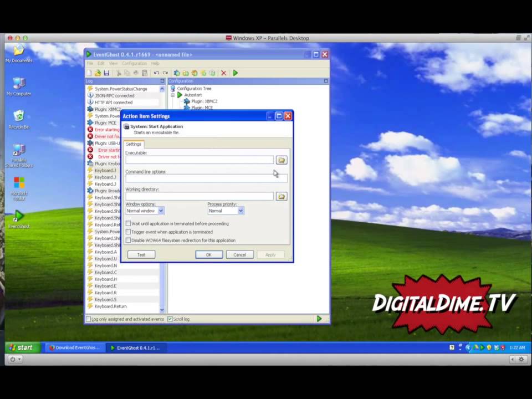Image resolution: width=532 pixels, height=399 pixels.
Task: Click the Paste clipboard toolbar icon
Action: [145, 73]
